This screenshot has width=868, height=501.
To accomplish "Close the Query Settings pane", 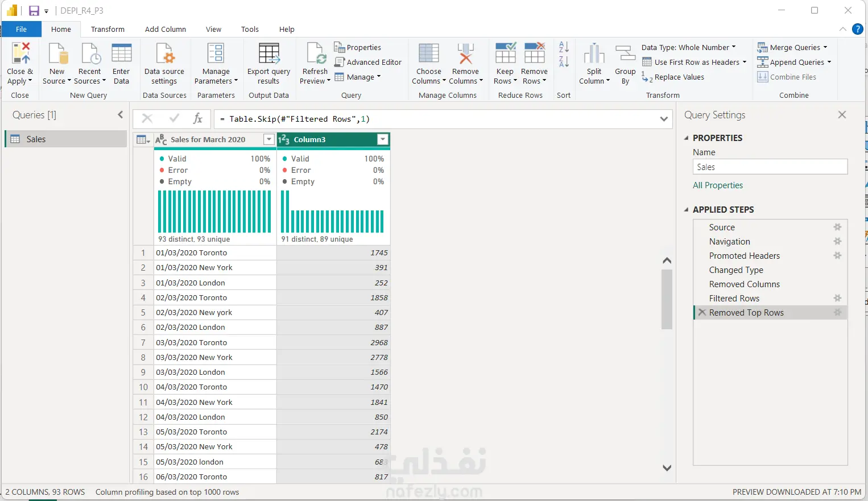I will pos(842,115).
